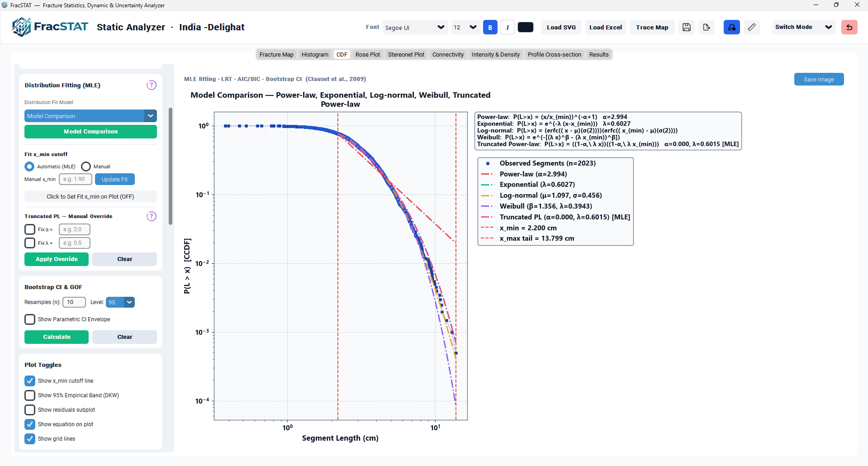Open the confidence Level dropdown
Image resolution: width=868 pixels, height=466 pixels.
pyautogui.click(x=120, y=302)
